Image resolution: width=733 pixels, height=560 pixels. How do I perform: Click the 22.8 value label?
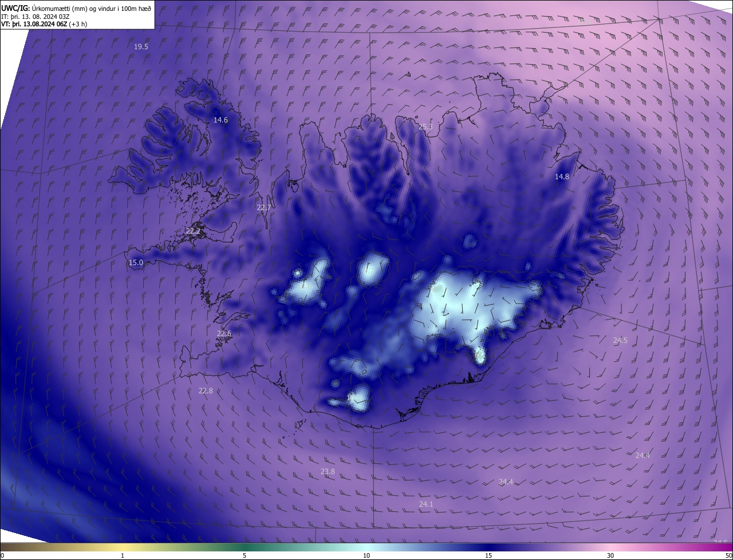(206, 391)
